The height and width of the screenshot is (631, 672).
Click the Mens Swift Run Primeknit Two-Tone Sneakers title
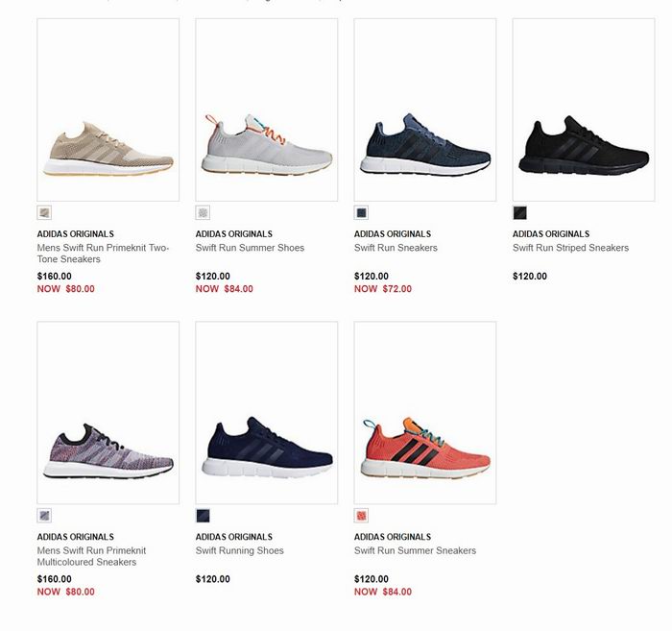tap(104, 254)
